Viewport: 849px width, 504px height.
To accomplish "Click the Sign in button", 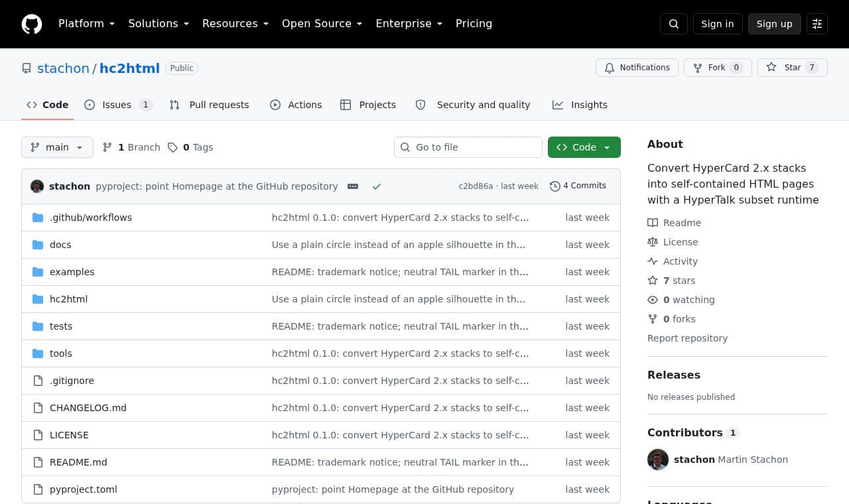I will (718, 24).
